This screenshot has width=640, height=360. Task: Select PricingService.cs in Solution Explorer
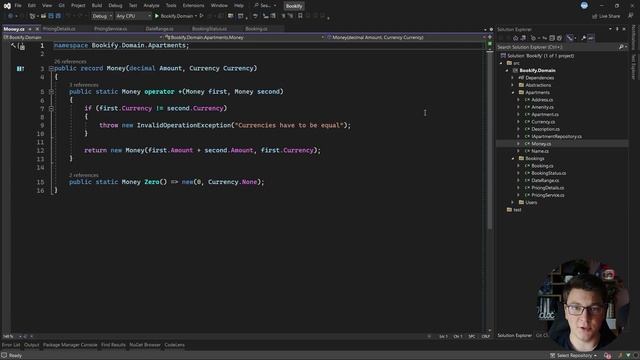pyautogui.click(x=547, y=195)
